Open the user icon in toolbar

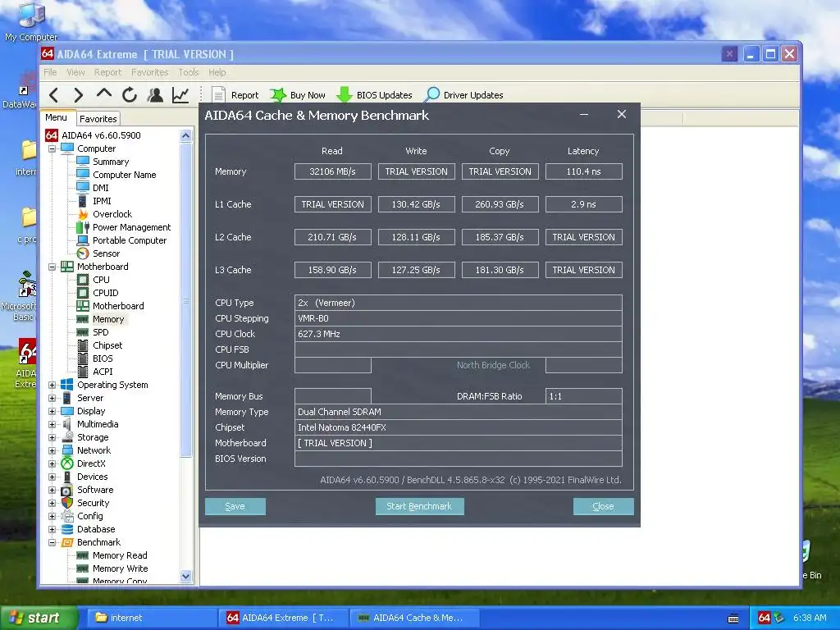coord(155,95)
